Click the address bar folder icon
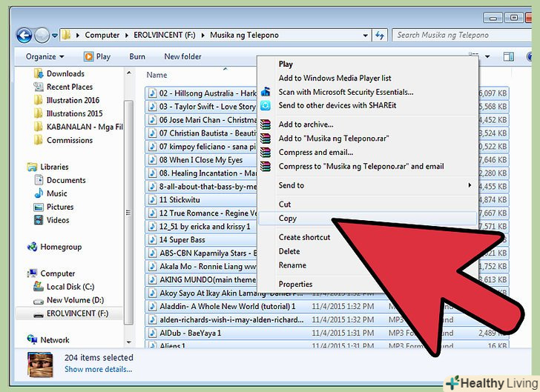The width and height of the screenshot is (540, 392). pyautogui.click(x=66, y=35)
